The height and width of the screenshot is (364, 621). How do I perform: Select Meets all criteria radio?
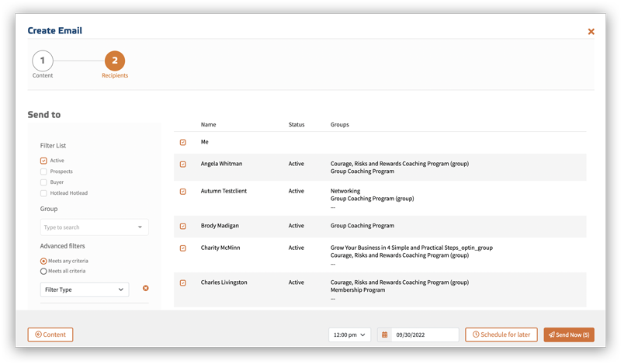pos(43,272)
